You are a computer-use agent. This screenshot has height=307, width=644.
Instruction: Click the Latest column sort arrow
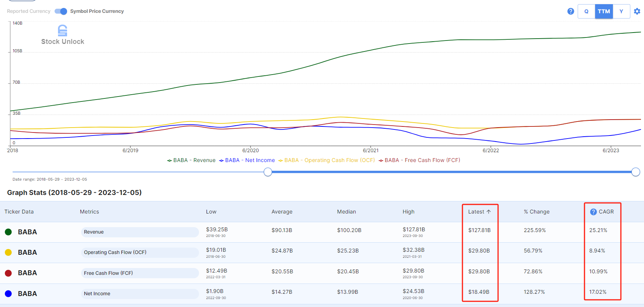point(489,212)
